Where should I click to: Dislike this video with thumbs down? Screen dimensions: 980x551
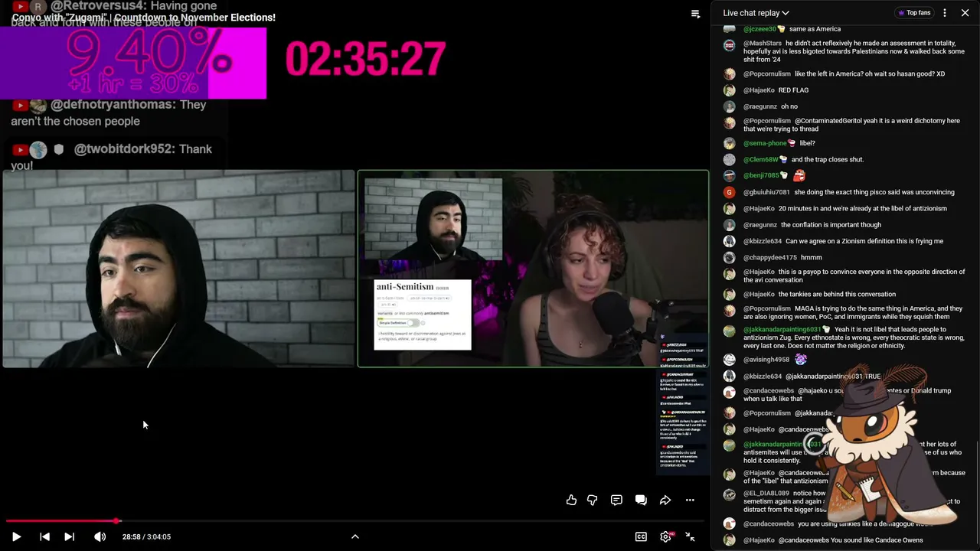[x=592, y=500]
